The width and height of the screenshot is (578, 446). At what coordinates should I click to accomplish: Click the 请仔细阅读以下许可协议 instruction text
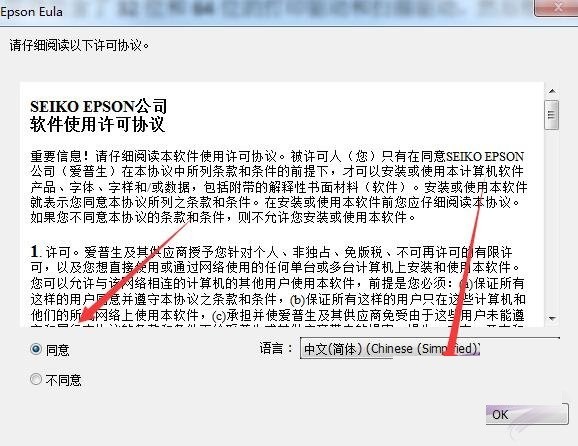pos(79,45)
